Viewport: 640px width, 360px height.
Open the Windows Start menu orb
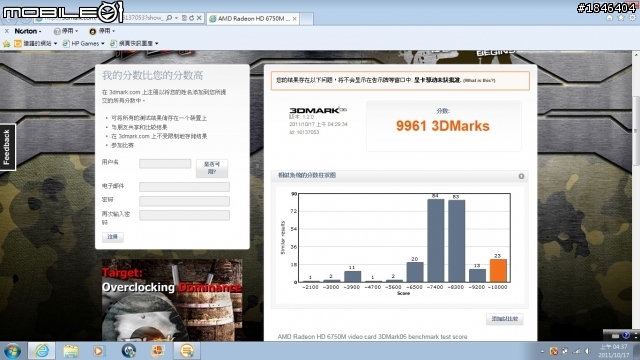coord(12,351)
